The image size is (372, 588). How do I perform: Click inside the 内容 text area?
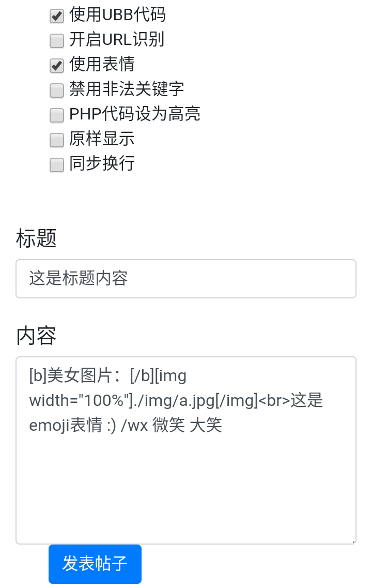[186, 450]
